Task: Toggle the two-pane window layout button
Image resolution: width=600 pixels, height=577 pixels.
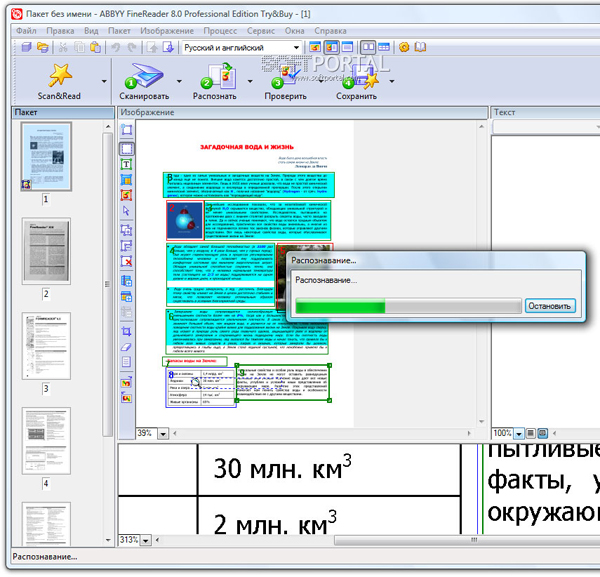Action: point(368,47)
